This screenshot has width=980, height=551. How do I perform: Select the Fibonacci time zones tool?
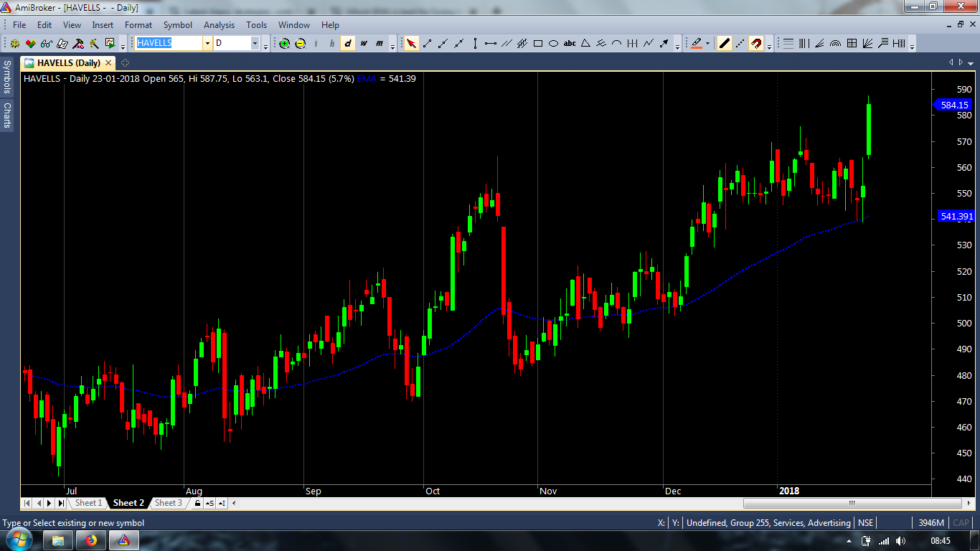tap(804, 43)
